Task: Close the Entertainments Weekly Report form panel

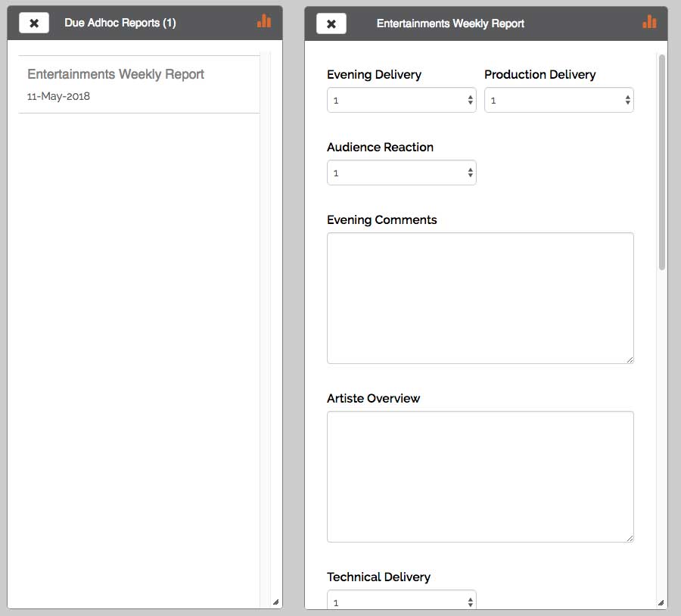Action: pos(331,23)
